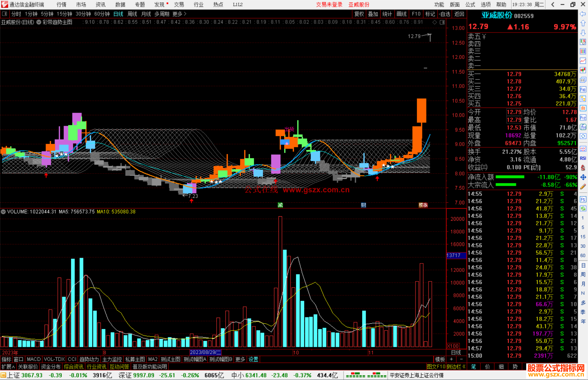Image resolution: width=588 pixels, height=380 pixels.
Task: Click the four-way move arrows icon
Action: click(583, 177)
